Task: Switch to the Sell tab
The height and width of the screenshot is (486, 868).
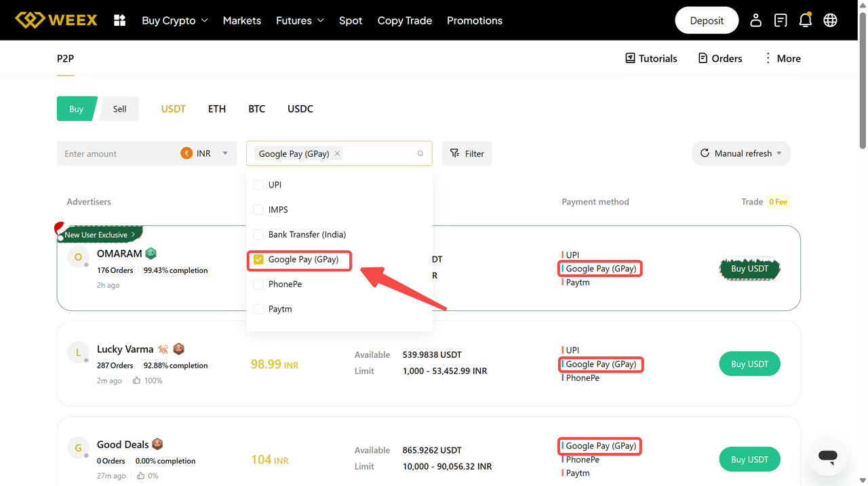Action: coord(119,109)
